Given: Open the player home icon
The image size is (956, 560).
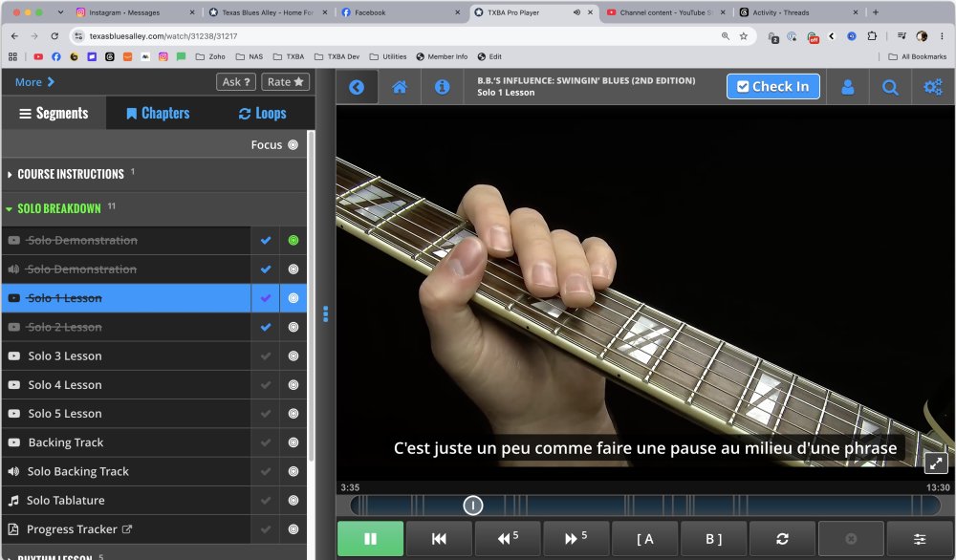Looking at the screenshot, I should point(400,87).
